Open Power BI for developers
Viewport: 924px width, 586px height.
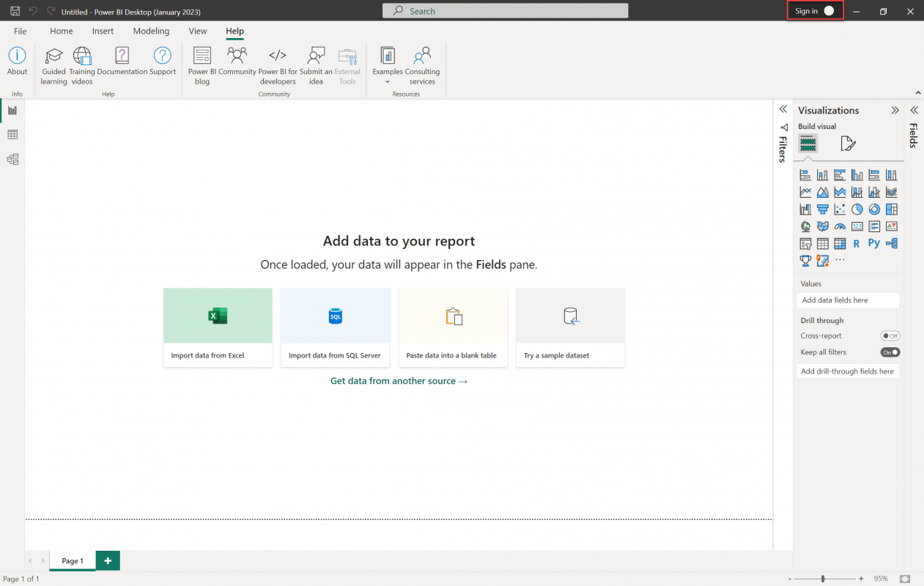[x=278, y=66]
